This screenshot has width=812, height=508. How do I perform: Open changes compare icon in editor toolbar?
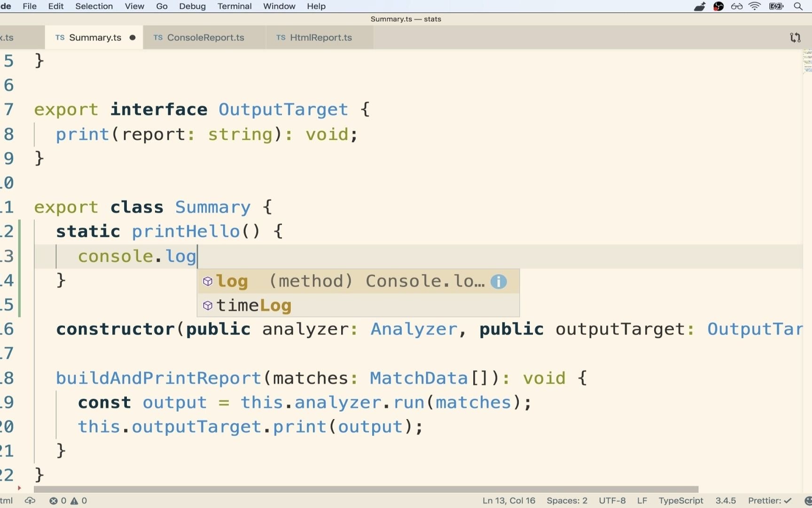tap(795, 38)
